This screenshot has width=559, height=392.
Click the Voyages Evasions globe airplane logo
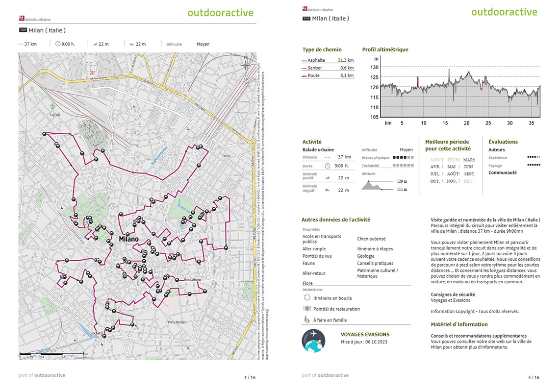click(x=313, y=341)
